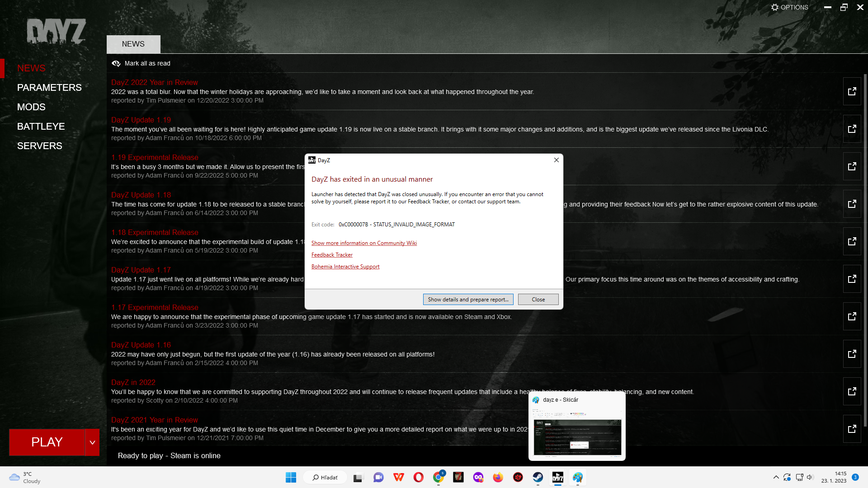868x488 pixels.
Task: Open DayZ 2021 Year in Review external link icon
Action: click(852, 429)
